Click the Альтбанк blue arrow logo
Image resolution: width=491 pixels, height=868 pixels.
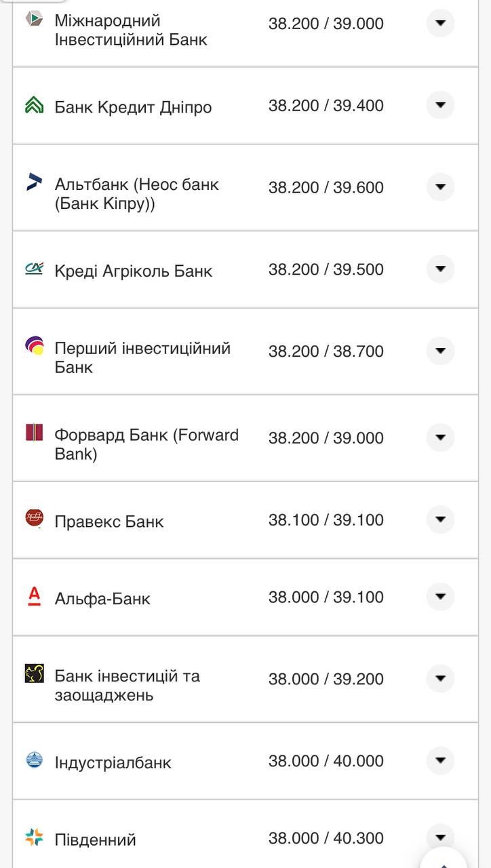[35, 182]
